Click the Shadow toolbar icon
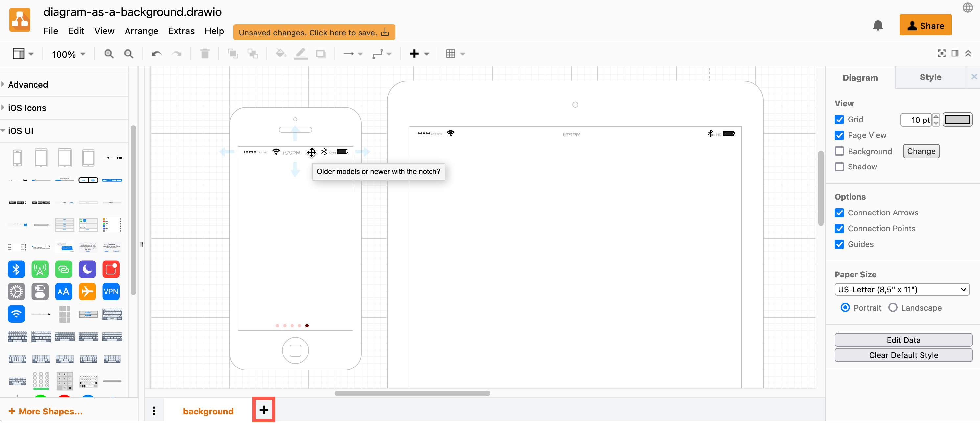The width and height of the screenshot is (980, 423). coord(321,54)
